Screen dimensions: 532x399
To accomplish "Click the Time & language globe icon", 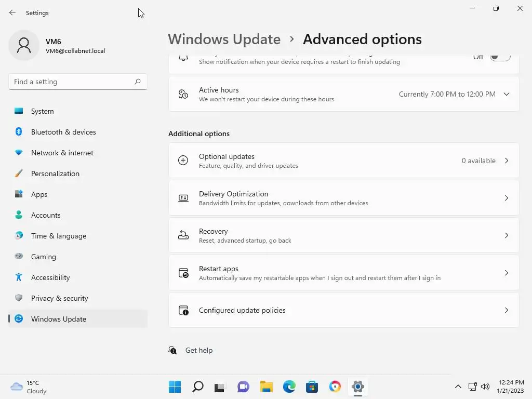I will pyautogui.click(x=19, y=235).
